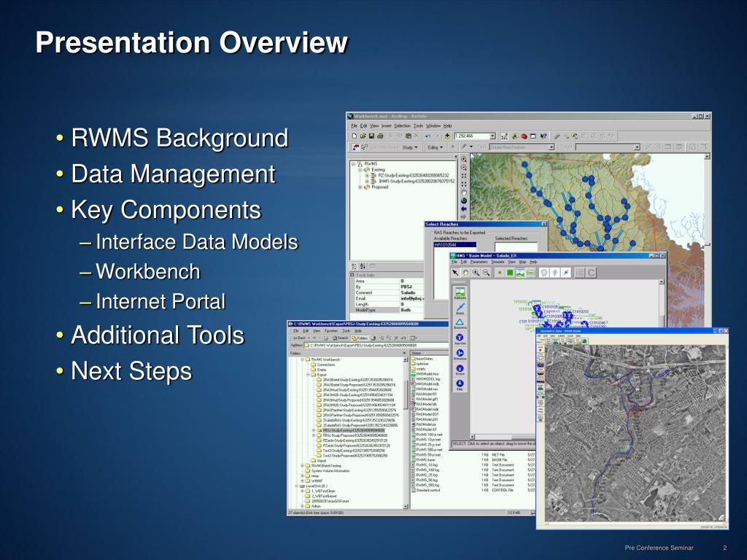747x560 pixels.
Task: Click the Add Data icon in ArcMap
Action: click(x=447, y=136)
